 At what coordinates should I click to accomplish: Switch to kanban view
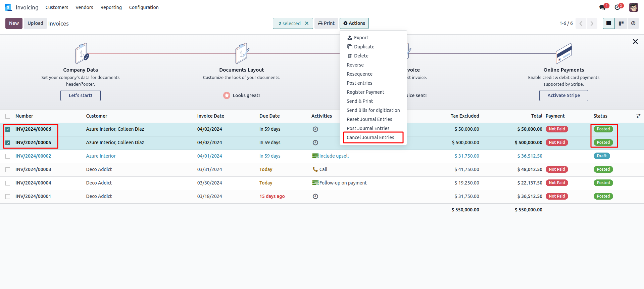(621, 23)
